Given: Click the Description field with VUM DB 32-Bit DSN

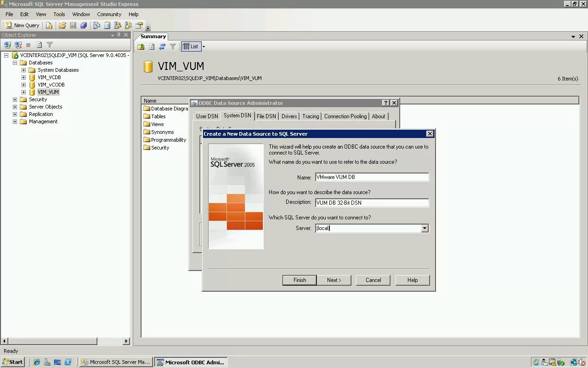Looking at the screenshot, I should [372, 203].
